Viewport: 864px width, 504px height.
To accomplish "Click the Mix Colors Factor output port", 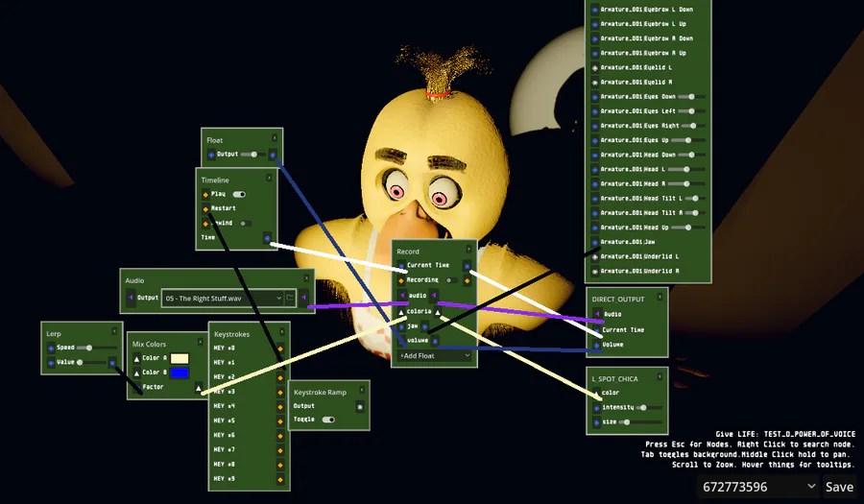I will [199, 389].
